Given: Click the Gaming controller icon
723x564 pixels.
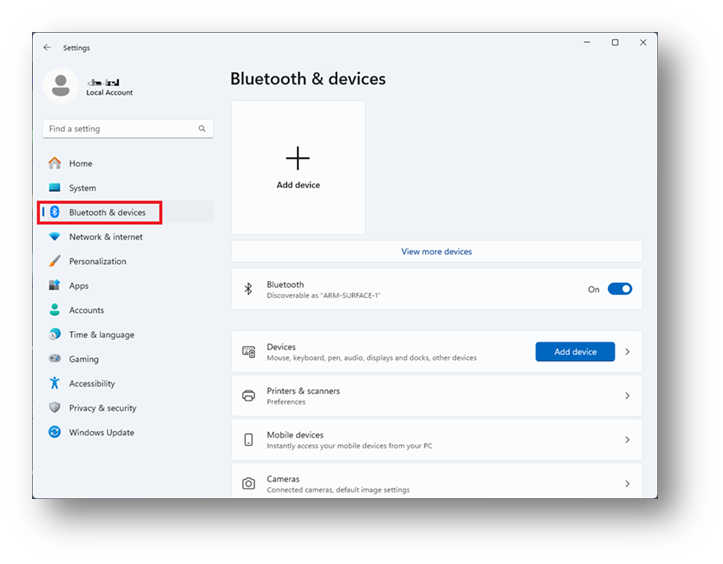Looking at the screenshot, I should 55,359.
